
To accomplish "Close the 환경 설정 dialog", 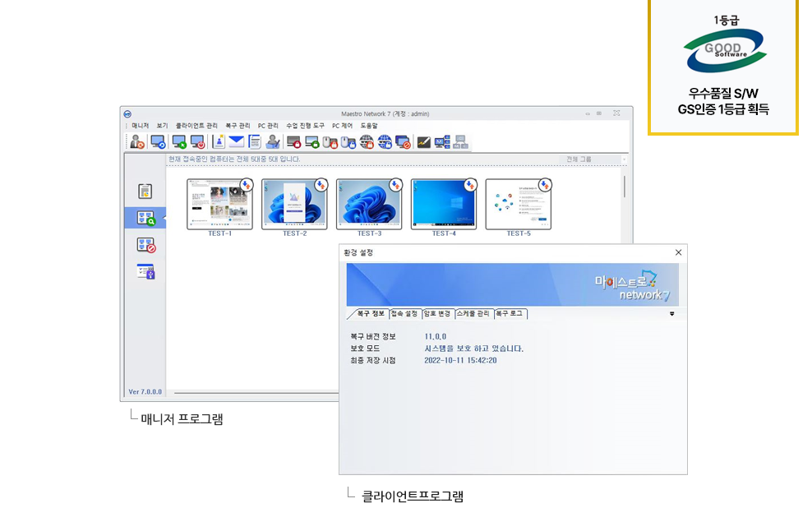I will click(678, 252).
